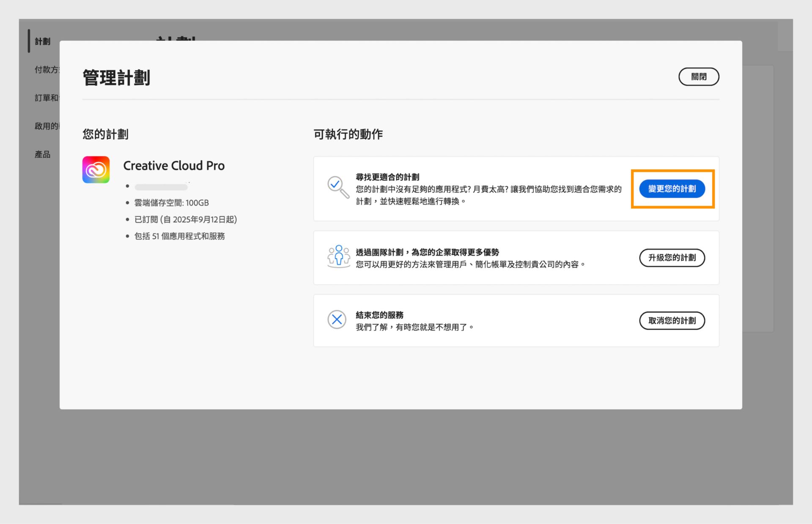This screenshot has width=812, height=524.
Task: Click the Creative Cloud Pro app icon
Action: tap(96, 169)
